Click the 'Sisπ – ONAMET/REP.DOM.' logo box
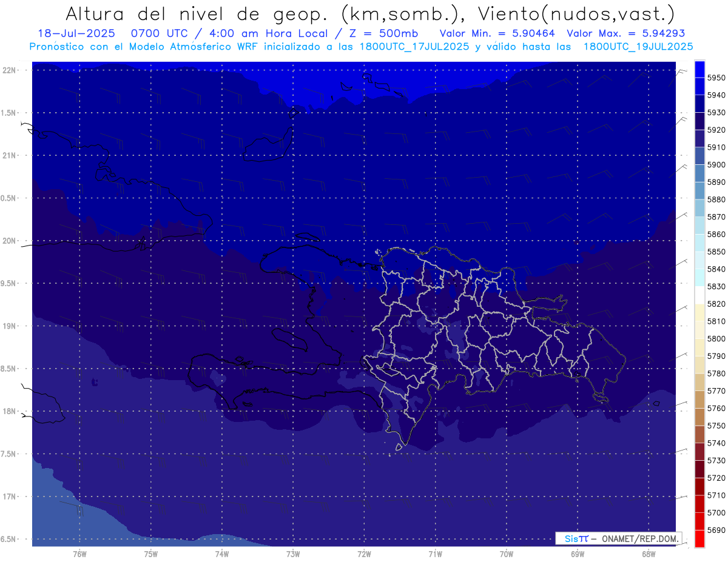The image size is (728, 562). [x=619, y=538]
